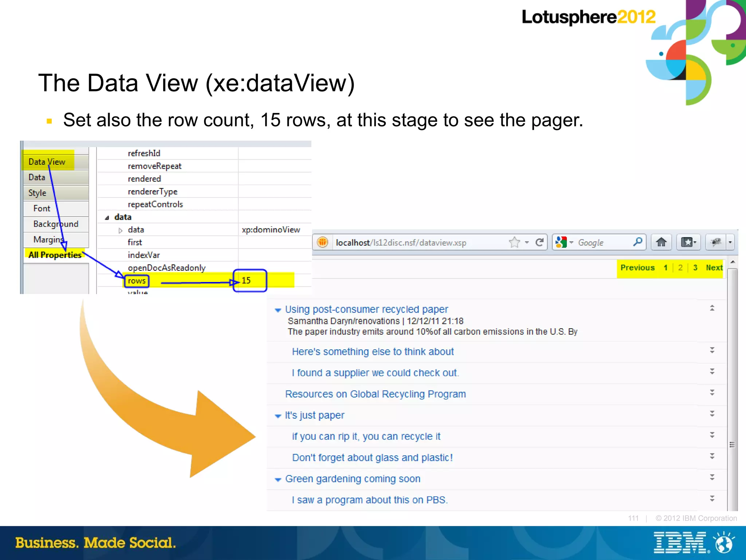Click the site identity icon before localhost
The image size is (746, 560).
click(x=322, y=242)
